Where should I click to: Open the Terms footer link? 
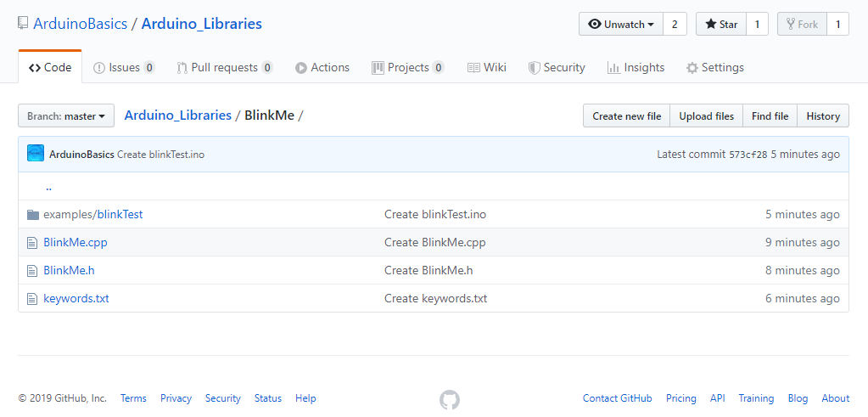click(133, 398)
